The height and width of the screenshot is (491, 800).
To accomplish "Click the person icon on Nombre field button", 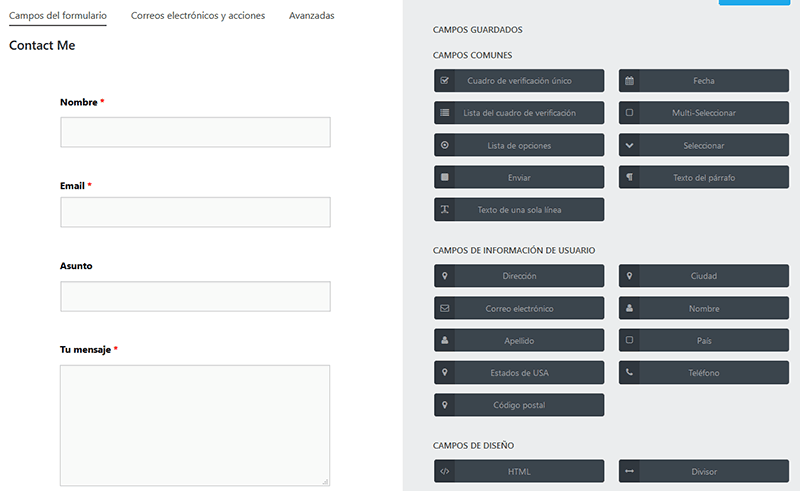I will click(629, 308).
